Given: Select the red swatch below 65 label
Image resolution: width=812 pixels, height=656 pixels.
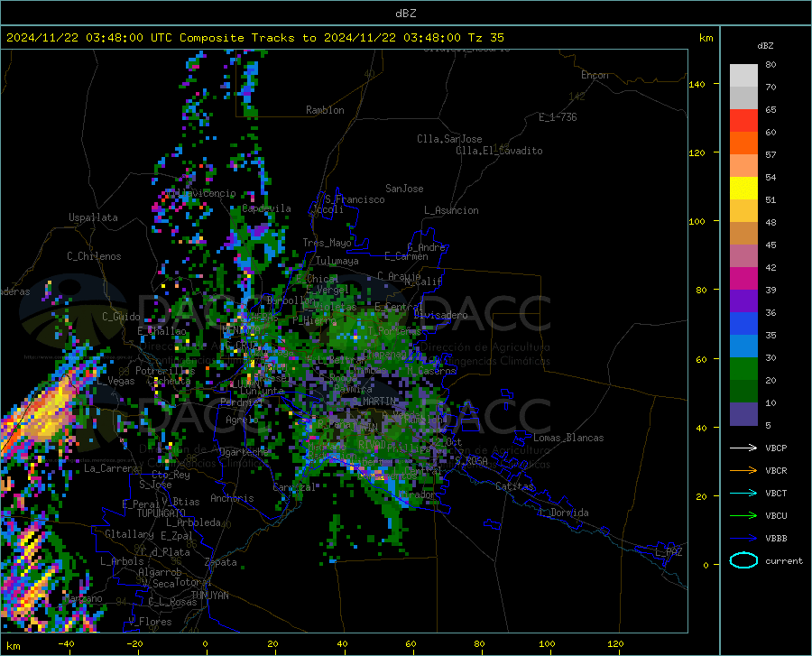Looking at the screenshot, I should 743,120.
